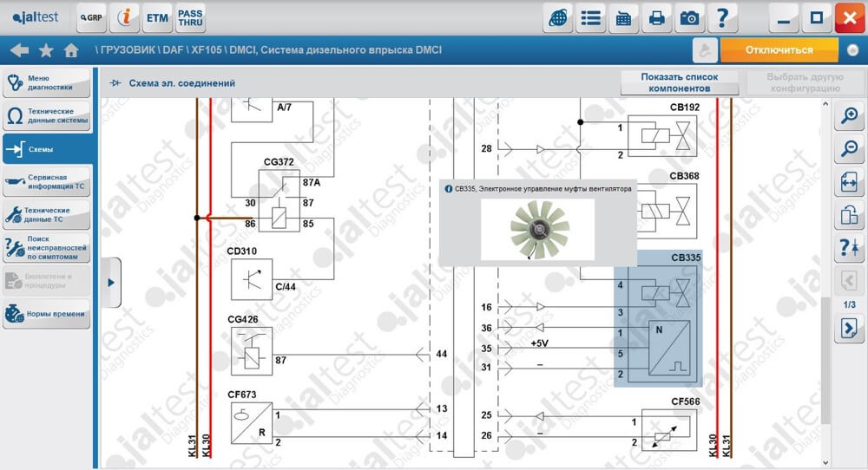Return to home screen
The height and width of the screenshot is (470, 868).
71,50
